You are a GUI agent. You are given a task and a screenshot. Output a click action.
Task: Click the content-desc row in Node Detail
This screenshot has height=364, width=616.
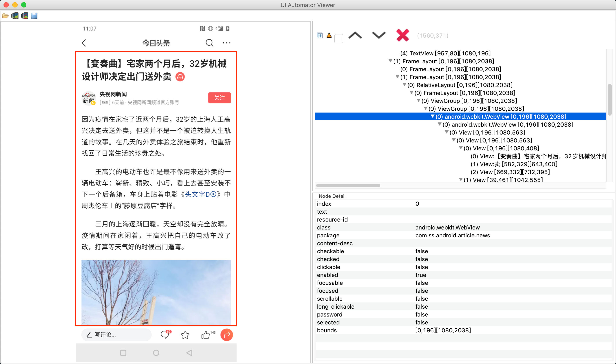464,243
